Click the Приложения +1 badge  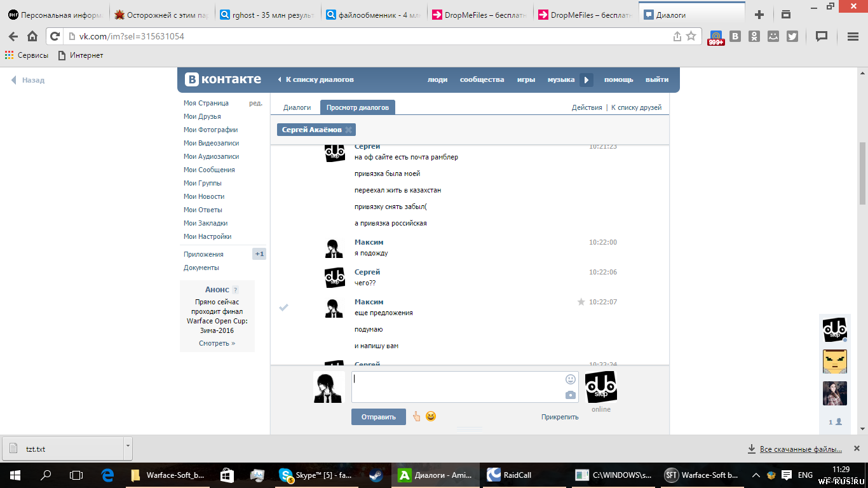[259, 254]
